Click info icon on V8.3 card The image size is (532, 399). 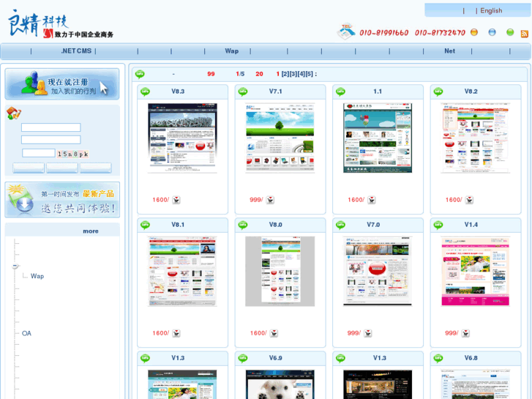[145, 92]
